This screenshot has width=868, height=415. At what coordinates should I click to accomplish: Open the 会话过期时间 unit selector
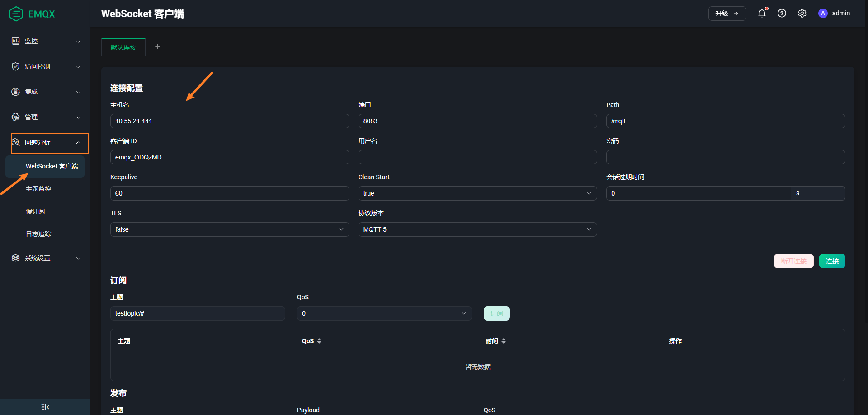[x=818, y=193]
